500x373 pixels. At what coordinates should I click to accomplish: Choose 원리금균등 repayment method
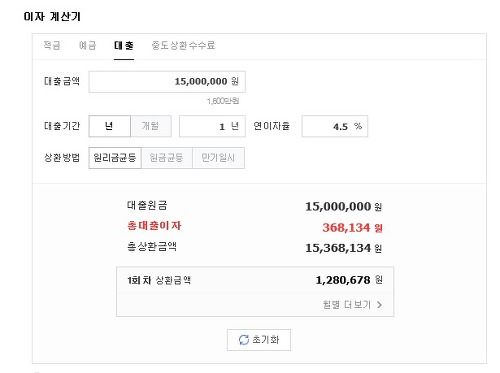[115, 158]
